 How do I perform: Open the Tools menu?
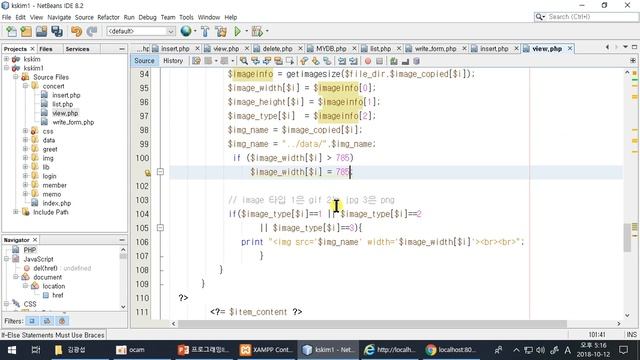[186, 17]
